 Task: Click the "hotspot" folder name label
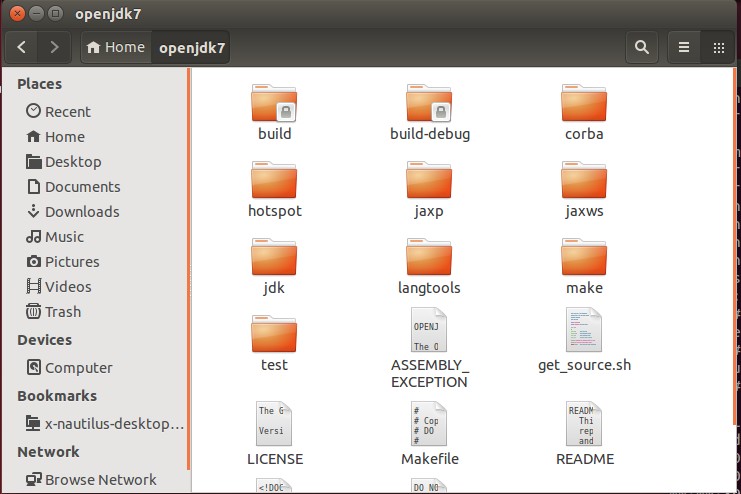(275, 211)
